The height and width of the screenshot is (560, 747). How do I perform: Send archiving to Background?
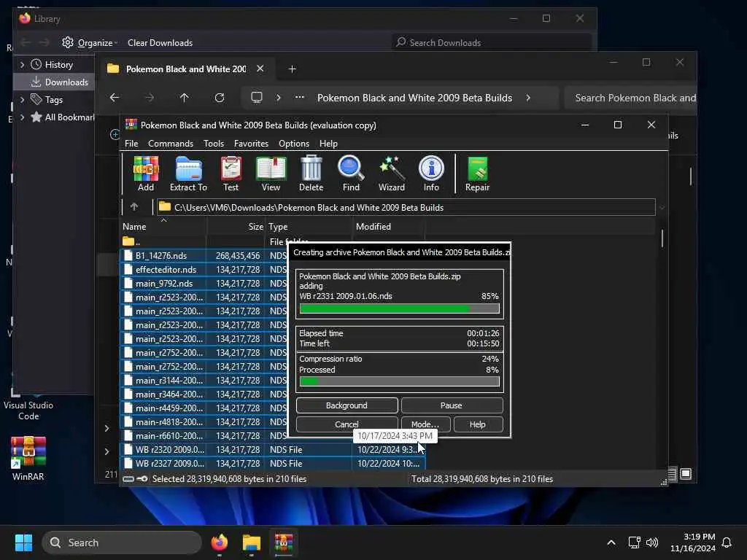pos(347,405)
